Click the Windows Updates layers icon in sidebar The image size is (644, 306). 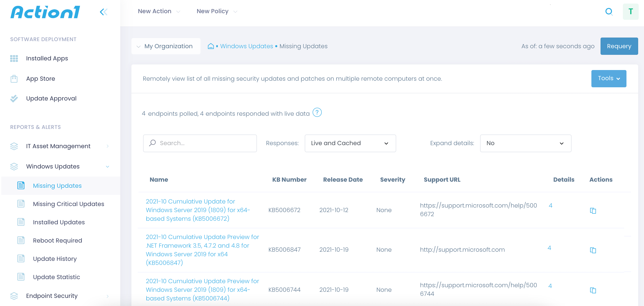14,166
